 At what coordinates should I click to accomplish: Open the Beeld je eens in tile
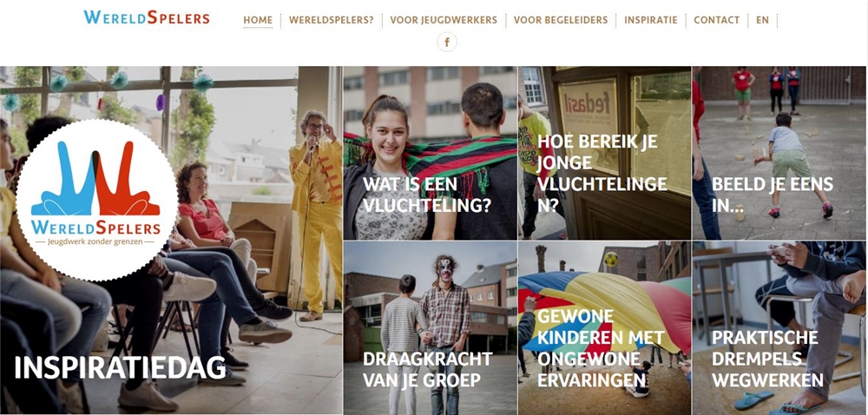tap(779, 154)
